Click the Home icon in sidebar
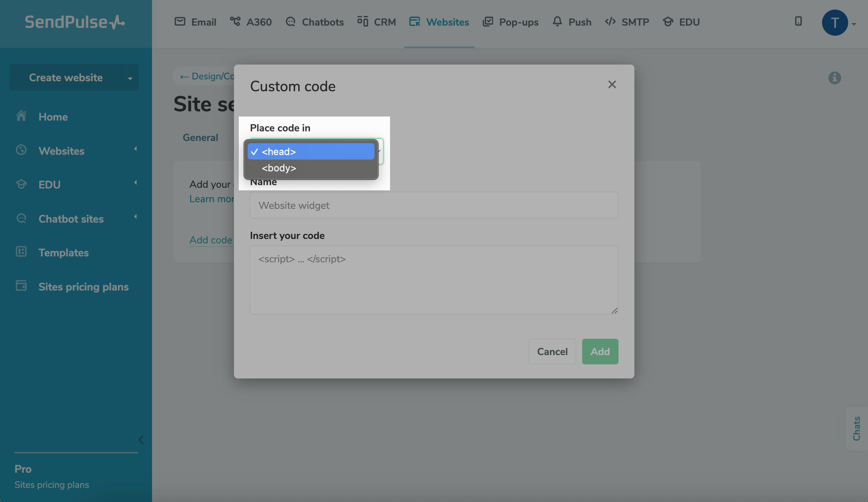Screen dimensions: 868x502 click(21, 117)
